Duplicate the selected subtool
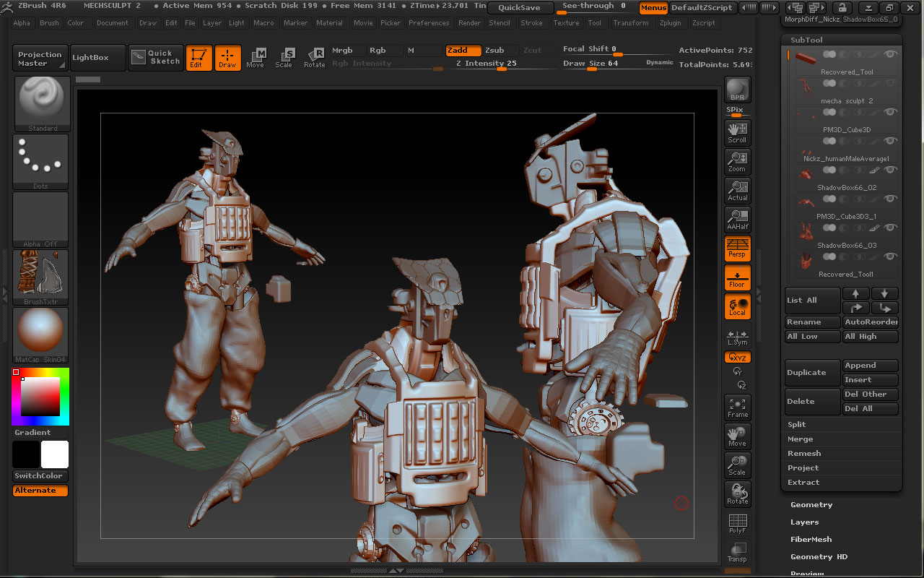924x578 pixels. [x=812, y=373]
